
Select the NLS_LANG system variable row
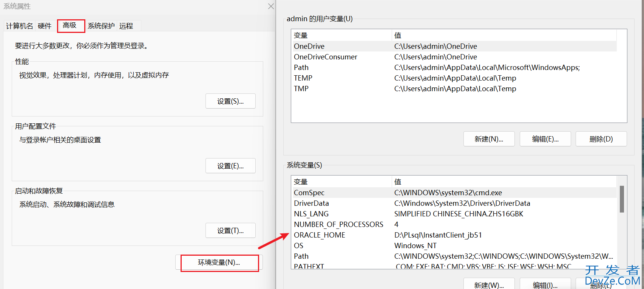click(x=454, y=214)
